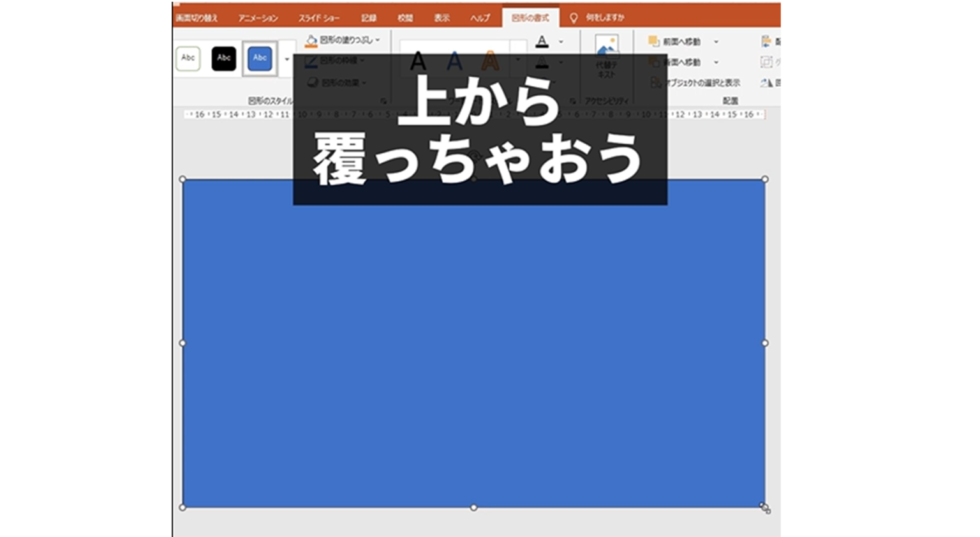
Task: Click the rectangle's middle-left sizing handle
Action: pos(182,343)
